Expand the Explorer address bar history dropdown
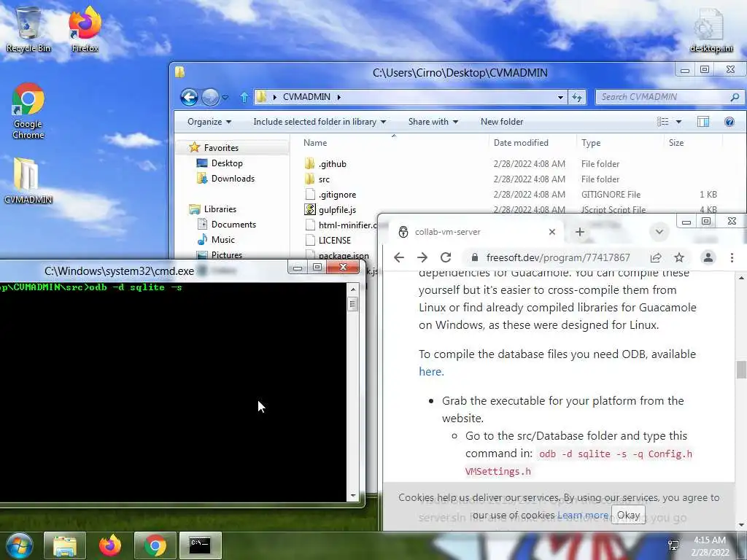Image resolution: width=747 pixels, height=560 pixels. (x=560, y=97)
